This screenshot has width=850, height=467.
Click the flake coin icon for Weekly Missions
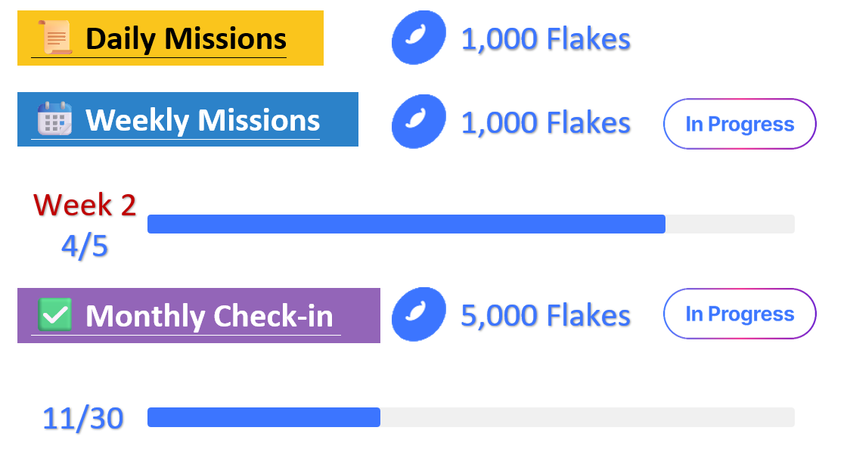(417, 123)
